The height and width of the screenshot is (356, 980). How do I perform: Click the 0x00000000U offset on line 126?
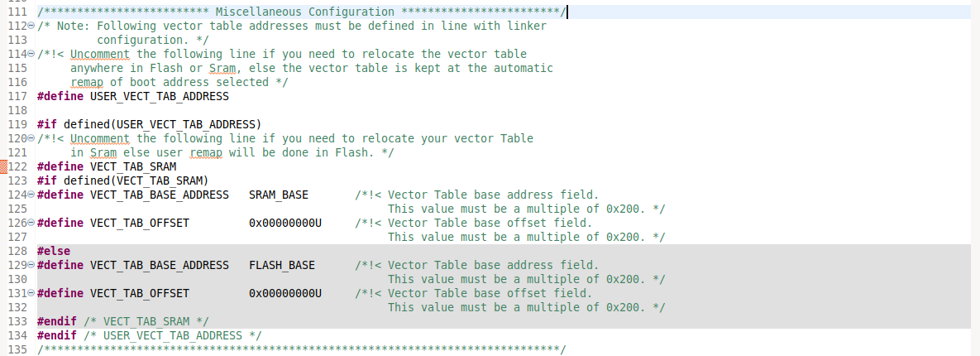pos(284,224)
